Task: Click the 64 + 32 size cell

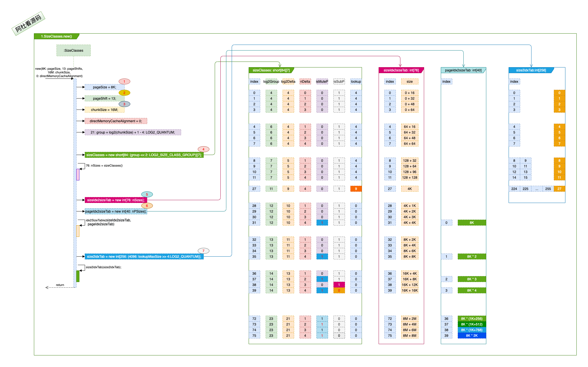Action: click(x=410, y=132)
